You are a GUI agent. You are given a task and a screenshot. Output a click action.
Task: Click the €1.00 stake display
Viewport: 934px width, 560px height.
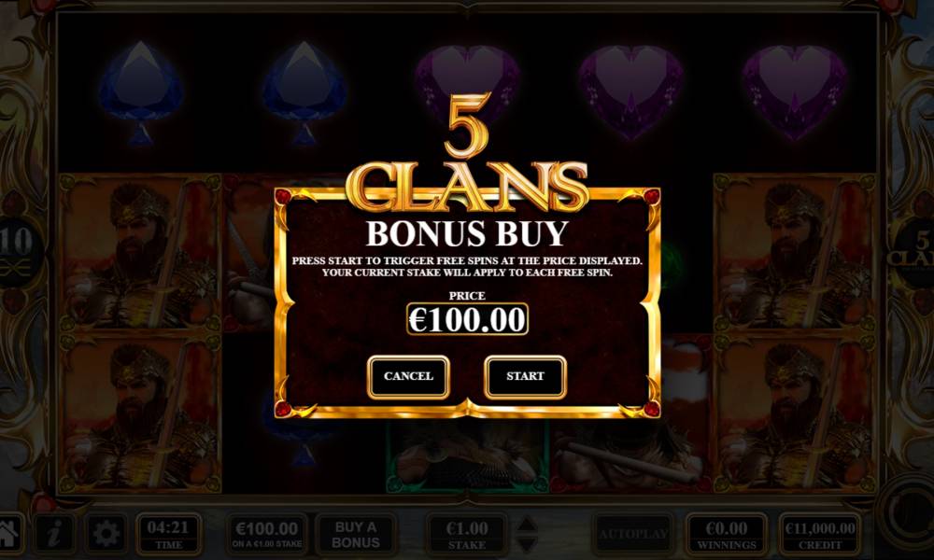[x=467, y=535]
